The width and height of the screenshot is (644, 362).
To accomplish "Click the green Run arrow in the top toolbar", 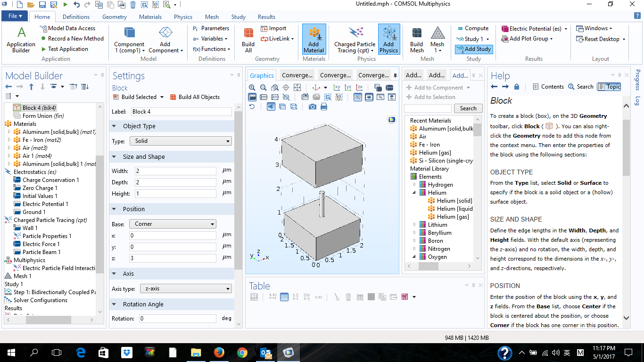I will click(x=65, y=5).
